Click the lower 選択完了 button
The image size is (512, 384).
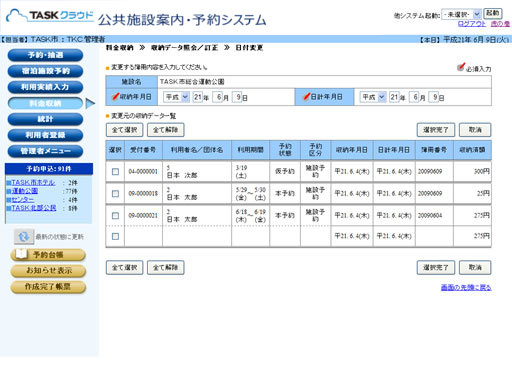click(x=436, y=268)
